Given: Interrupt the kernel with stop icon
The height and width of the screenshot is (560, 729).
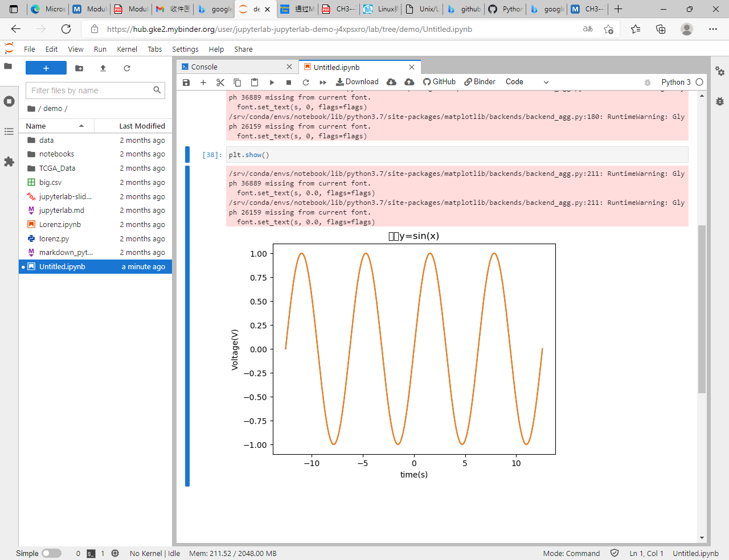Looking at the screenshot, I should pos(289,82).
